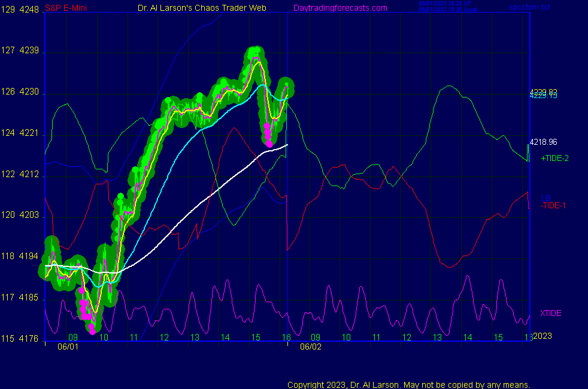Click the -TIDE-1 legend label
Screen dimensions: 588x389
tap(553, 205)
